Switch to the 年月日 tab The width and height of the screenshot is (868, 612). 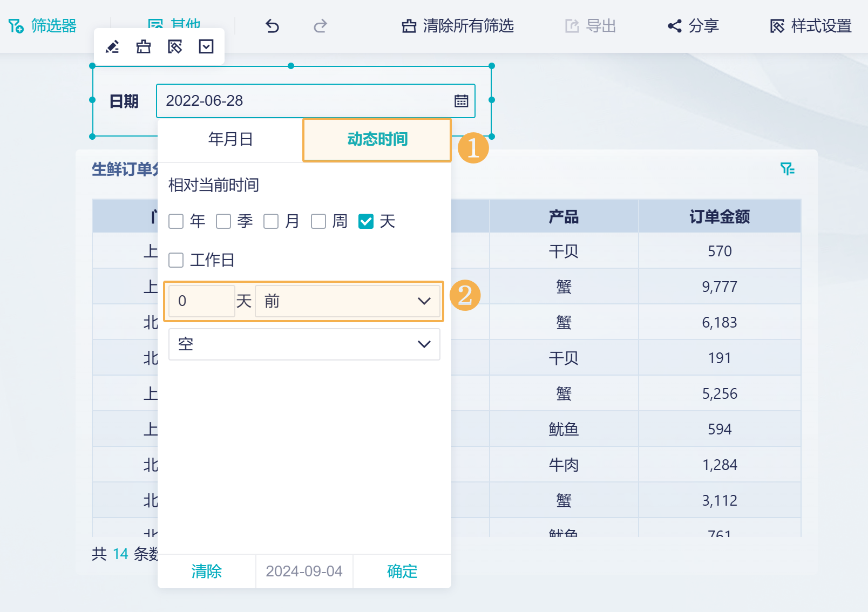click(x=230, y=139)
